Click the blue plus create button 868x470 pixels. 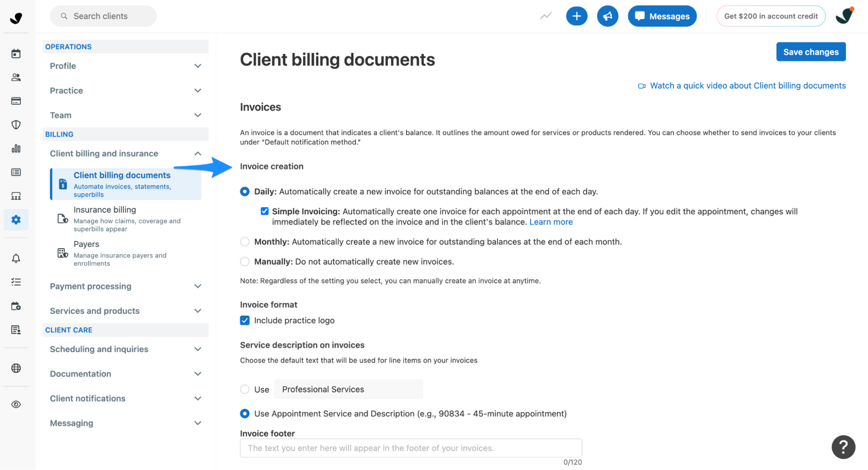(577, 16)
